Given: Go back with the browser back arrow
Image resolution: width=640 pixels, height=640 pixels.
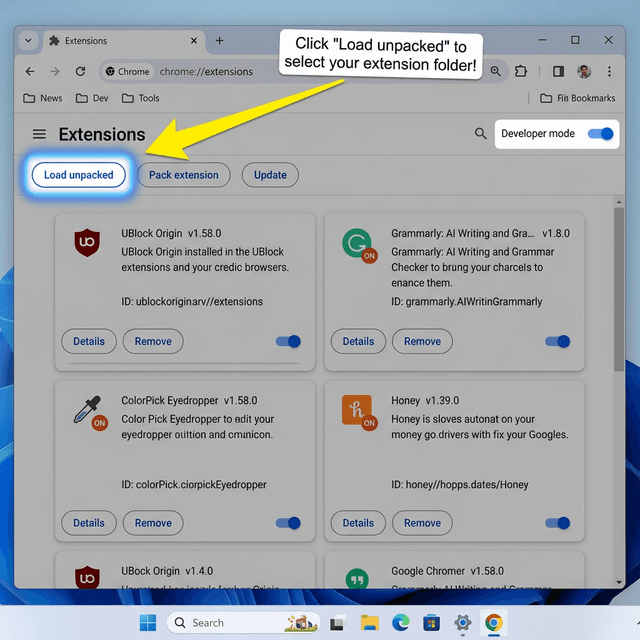Looking at the screenshot, I should click(x=30, y=71).
